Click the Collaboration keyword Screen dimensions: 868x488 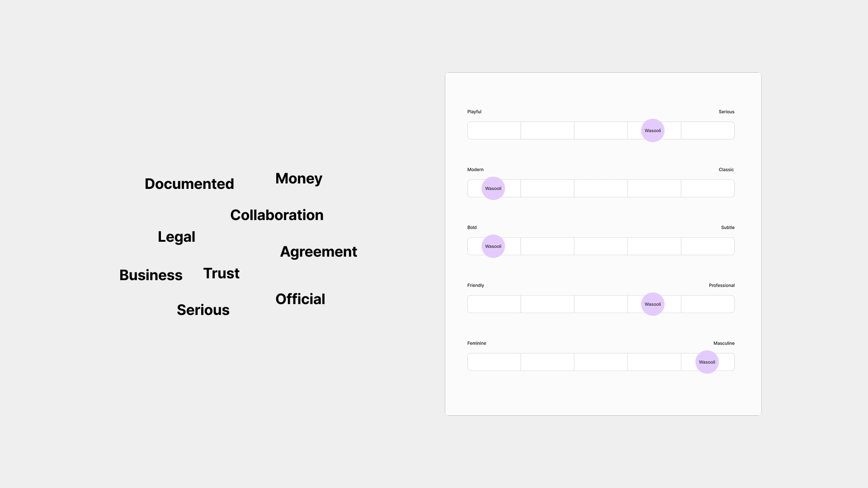[277, 215]
